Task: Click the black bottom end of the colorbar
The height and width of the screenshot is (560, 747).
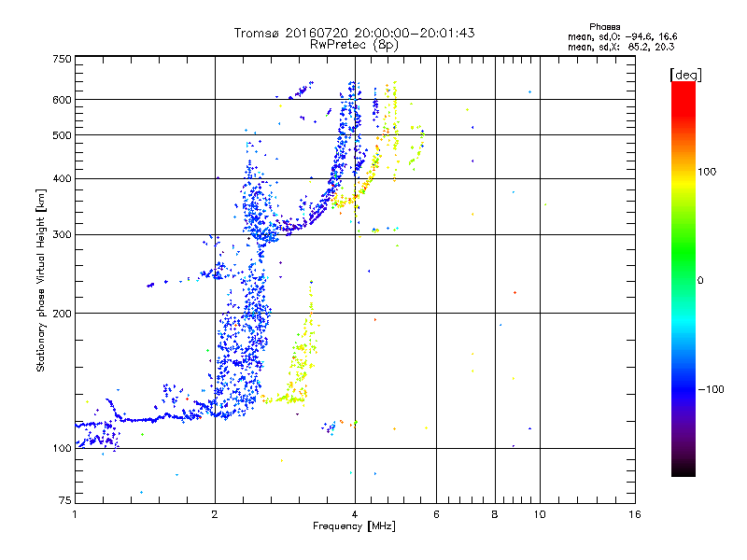Action: coord(684,470)
